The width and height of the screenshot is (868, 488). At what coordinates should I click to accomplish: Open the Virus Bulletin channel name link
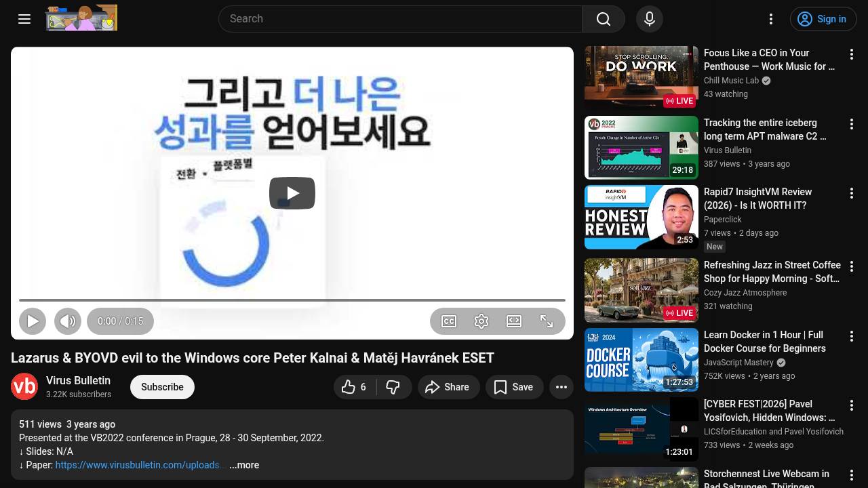78,381
